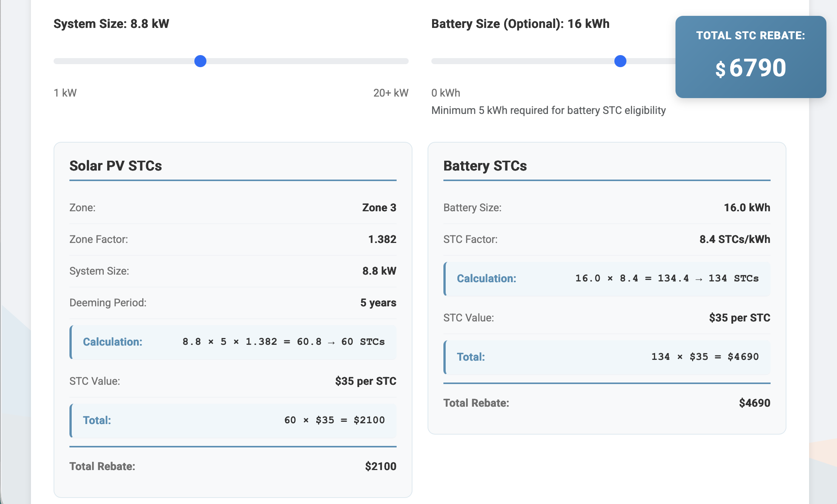The width and height of the screenshot is (837, 504).
Task: Click the Battery total formula 134 × $35 = $4690
Action: (x=705, y=357)
